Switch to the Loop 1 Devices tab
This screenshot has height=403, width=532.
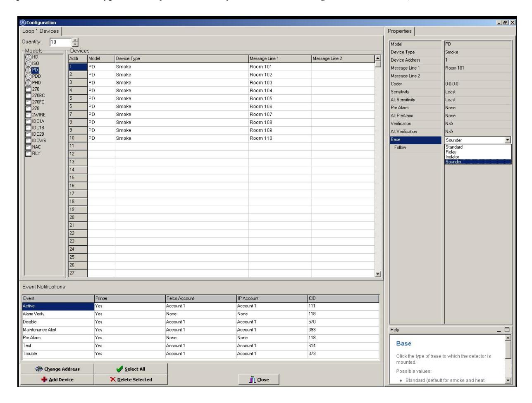(x=41, y=31)
